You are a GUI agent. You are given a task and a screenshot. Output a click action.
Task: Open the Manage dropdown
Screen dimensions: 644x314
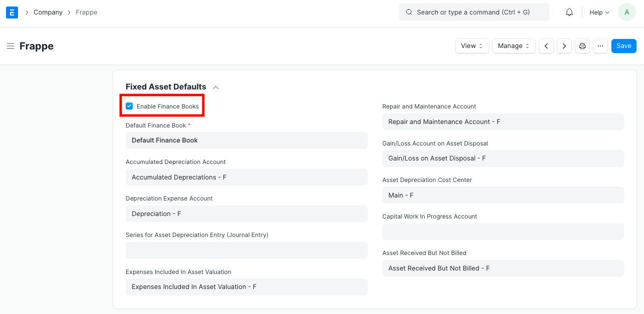click(513, 45)
